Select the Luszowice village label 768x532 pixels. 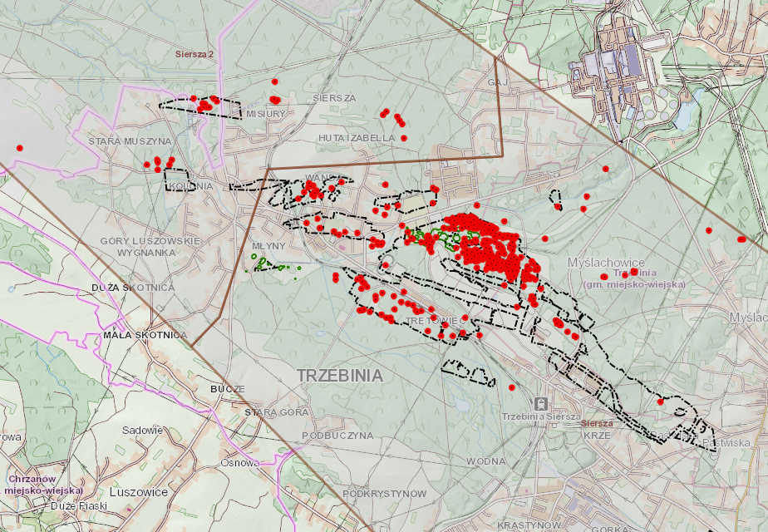pyautogui.click(x=139, y=492)
